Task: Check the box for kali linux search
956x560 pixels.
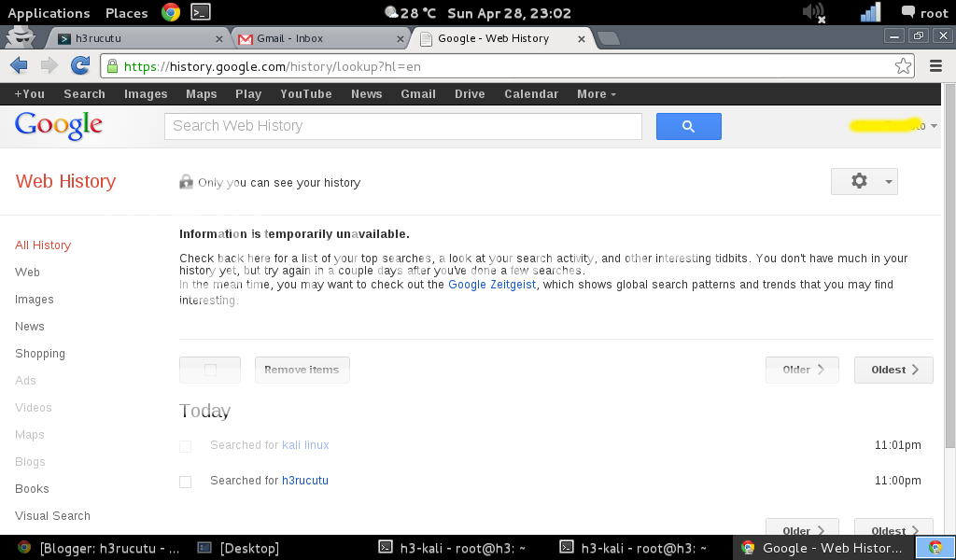Action: (185, 446)
